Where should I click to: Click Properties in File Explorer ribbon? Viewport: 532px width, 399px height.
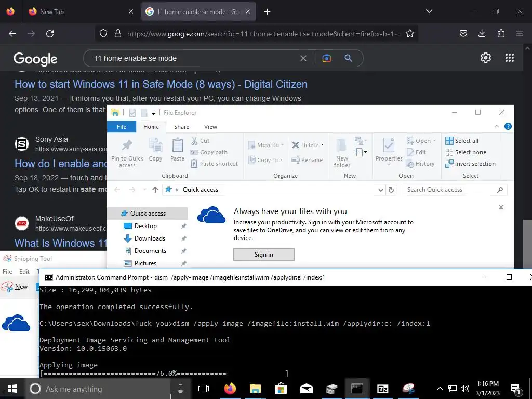point(389,151)
